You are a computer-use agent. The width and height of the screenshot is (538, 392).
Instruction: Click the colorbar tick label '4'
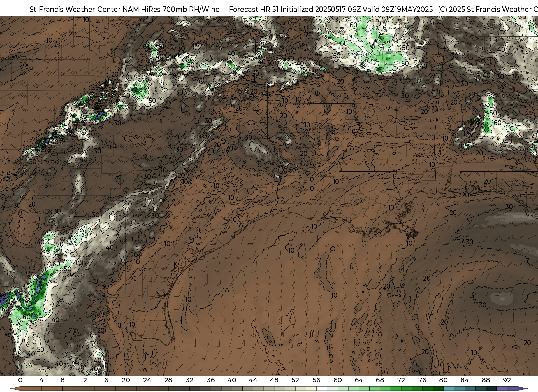pos(41,380)
